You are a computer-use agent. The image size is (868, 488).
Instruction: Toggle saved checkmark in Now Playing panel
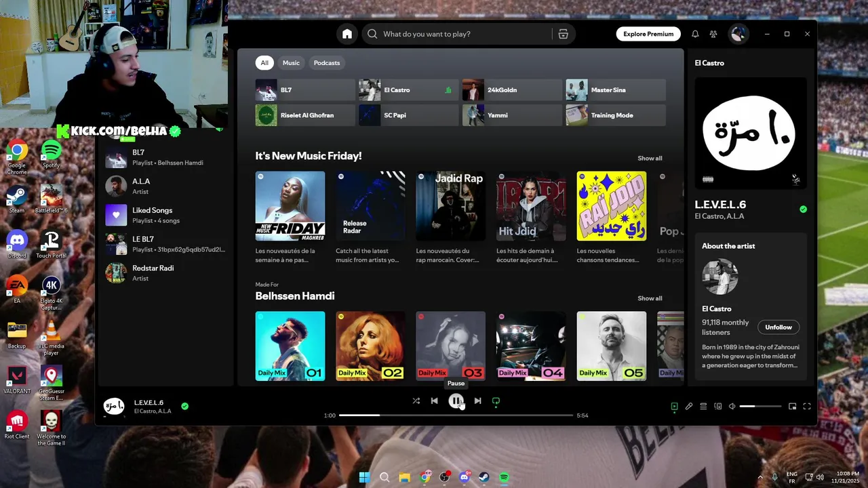pyautogui.click(x=803, y=209)
